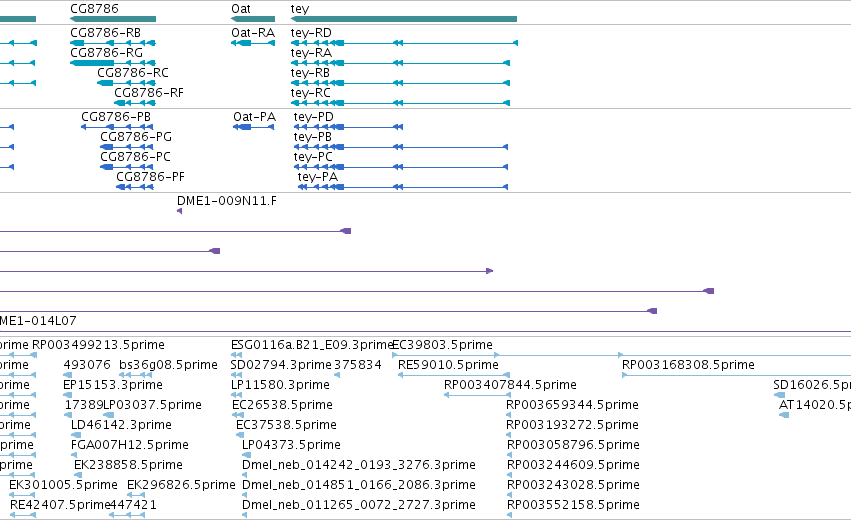Select EST RP003499213.5prime
The image size is (851, 520).
tap(98, 345)
